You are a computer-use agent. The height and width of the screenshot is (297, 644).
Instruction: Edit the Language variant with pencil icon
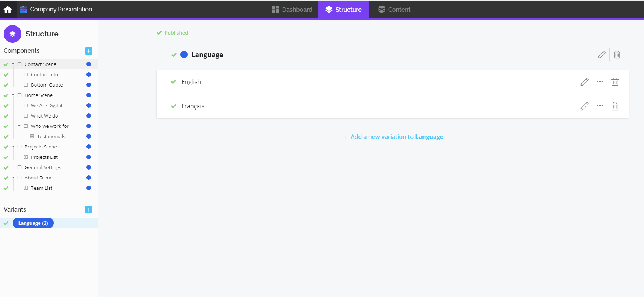(602, 55)
